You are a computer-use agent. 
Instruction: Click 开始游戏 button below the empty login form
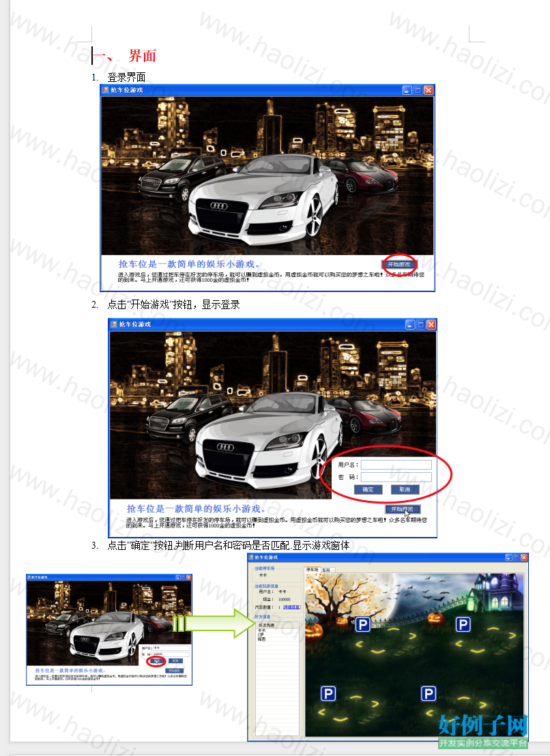[403, 509]
